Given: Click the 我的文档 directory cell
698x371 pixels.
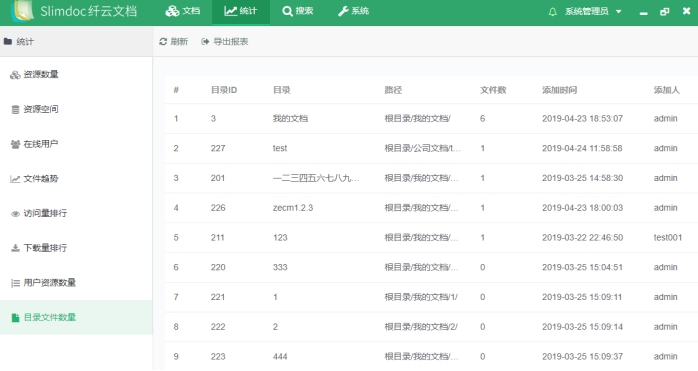Looking at the screenshot, I should click(290, 118).
